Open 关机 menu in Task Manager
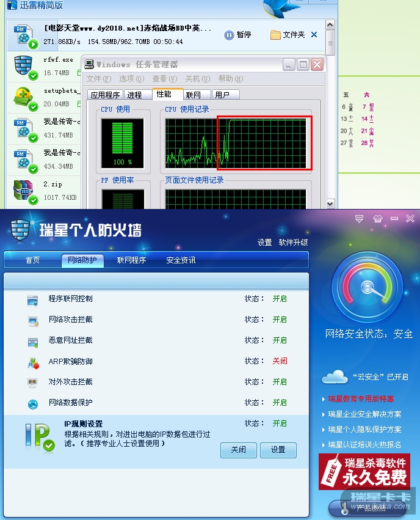 coord(197,79)
